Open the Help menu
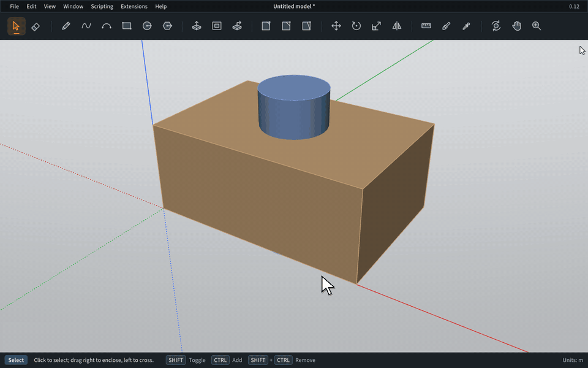Image resolution: width=588 pixels, height=368 pixels. click(161, 6)
